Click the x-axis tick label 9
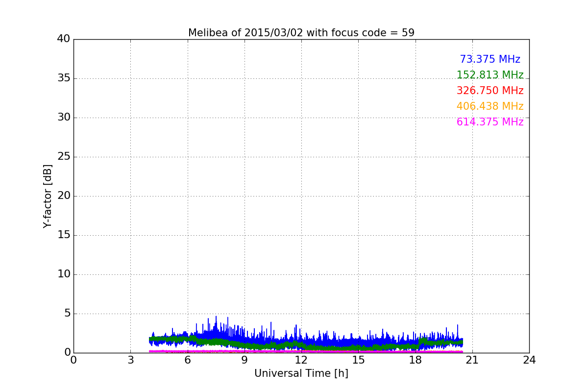 click(245, 360)
